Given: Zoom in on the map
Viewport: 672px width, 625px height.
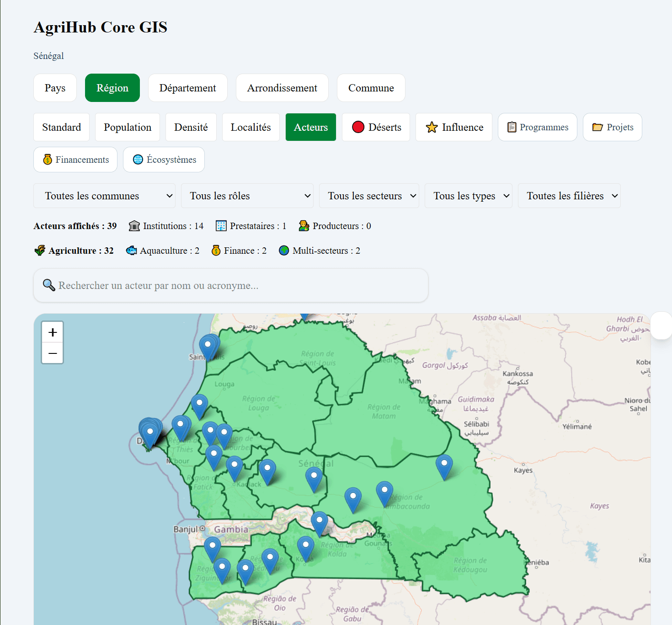Looking at the screenshot, I should pos(53,332).
